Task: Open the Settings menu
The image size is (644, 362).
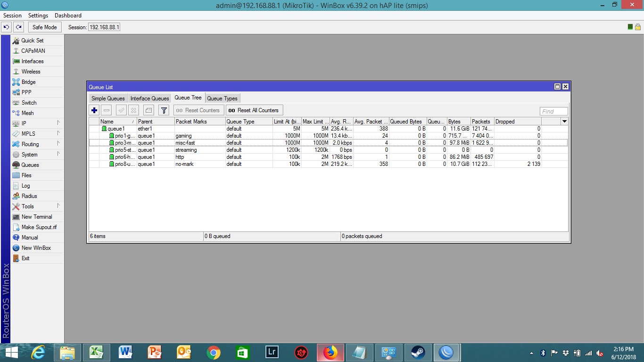Action: pyautogui.click(x=38, y=16)
